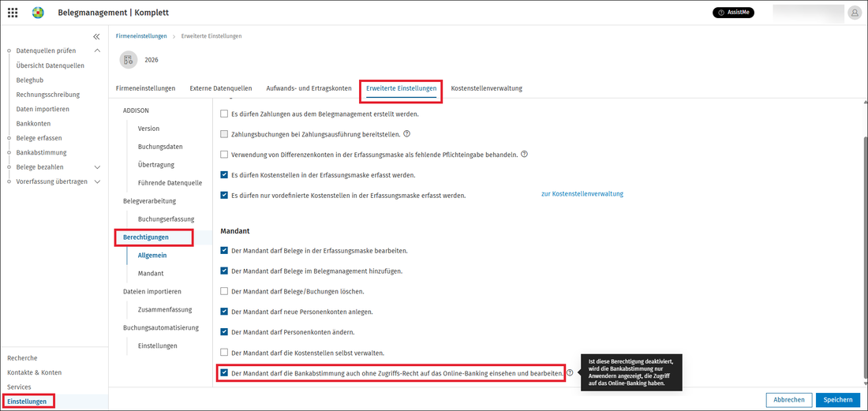Select Dateien importieren in settings navigation
Viewport: 868px width, 411px height.
point(152,291)
